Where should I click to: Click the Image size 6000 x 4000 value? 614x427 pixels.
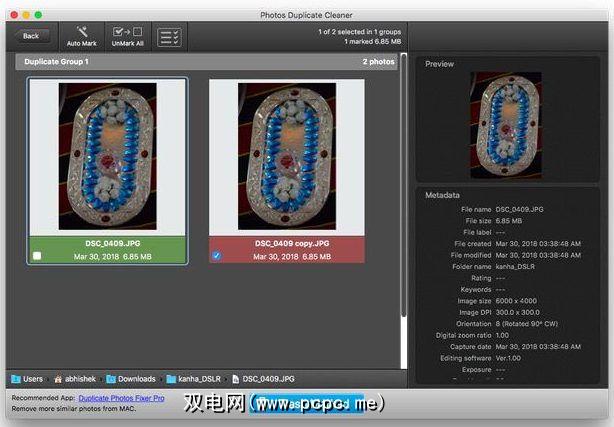pyautogui.click(x=516, y=301)
